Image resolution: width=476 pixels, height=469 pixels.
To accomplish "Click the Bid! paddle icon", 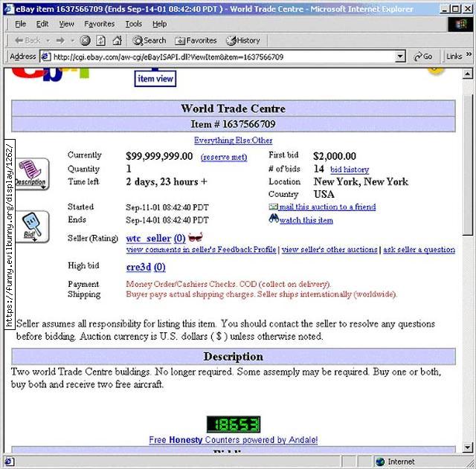I will point(31,227).
